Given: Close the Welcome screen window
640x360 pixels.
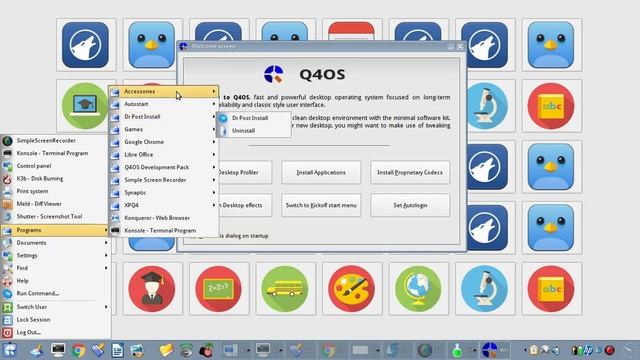Looking at the screenshot, I should [x=460, y=47].
